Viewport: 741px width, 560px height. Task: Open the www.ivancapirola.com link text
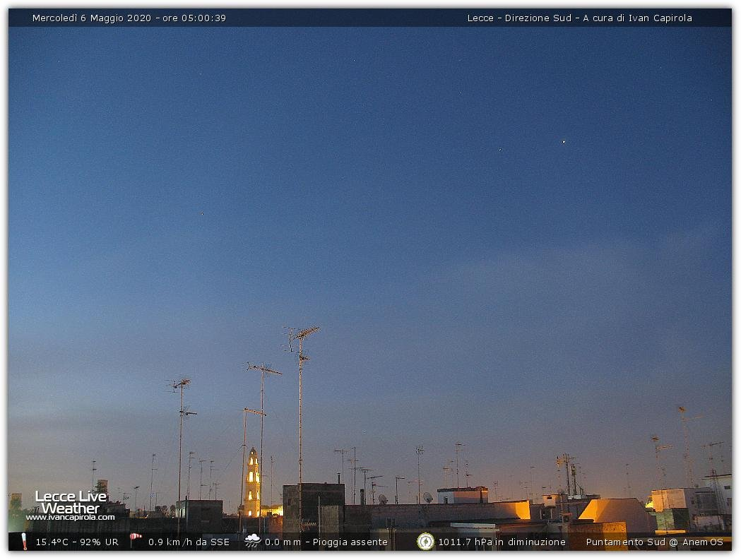71,518
